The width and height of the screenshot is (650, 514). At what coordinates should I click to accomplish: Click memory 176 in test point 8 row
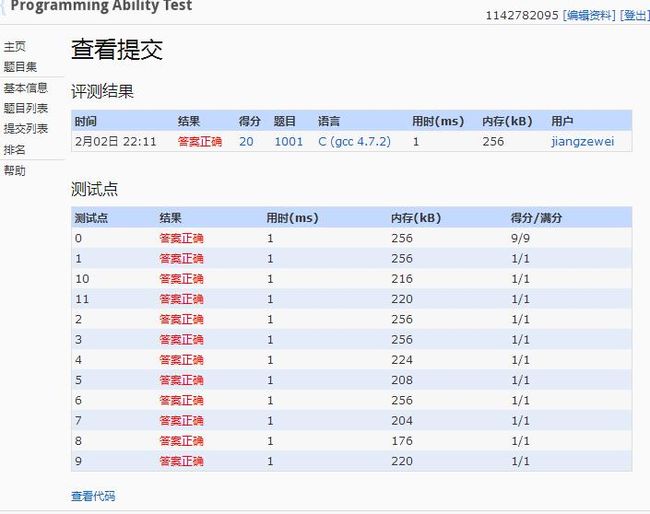point(402,441)
